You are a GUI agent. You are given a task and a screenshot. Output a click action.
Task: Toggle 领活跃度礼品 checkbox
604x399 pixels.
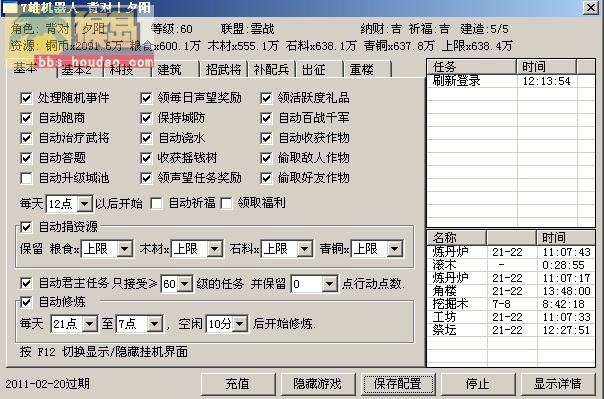[x=266, y=98]
